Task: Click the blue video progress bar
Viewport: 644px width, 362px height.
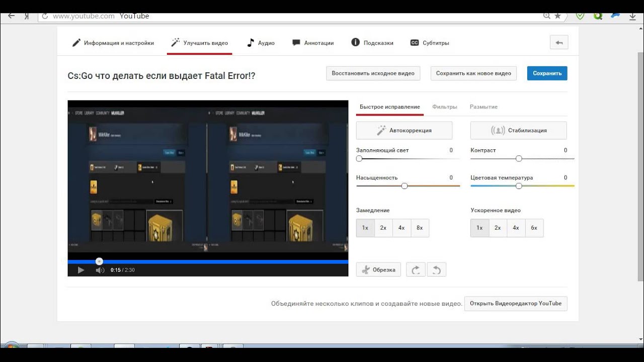Action: tap(208, 261)
